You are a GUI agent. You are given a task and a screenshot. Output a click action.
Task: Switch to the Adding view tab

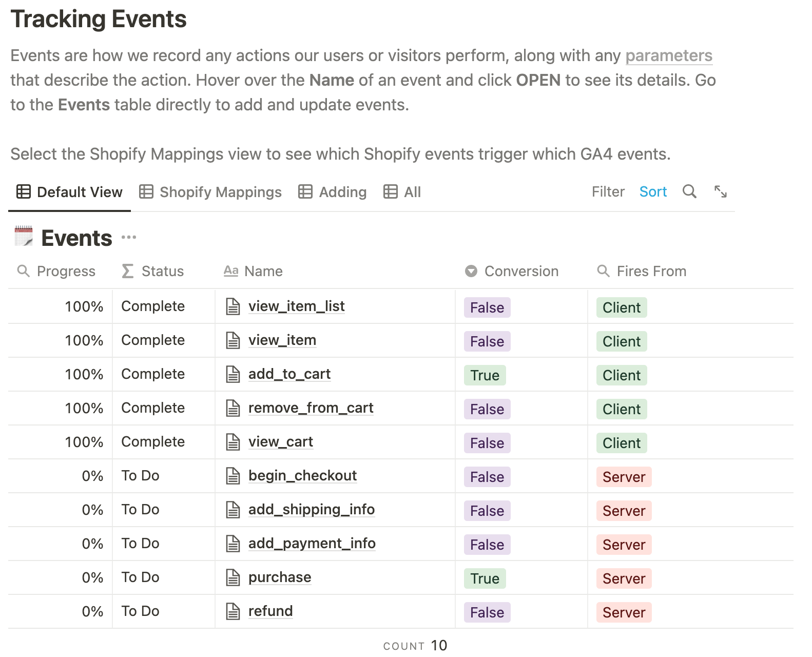pos(333,192)
